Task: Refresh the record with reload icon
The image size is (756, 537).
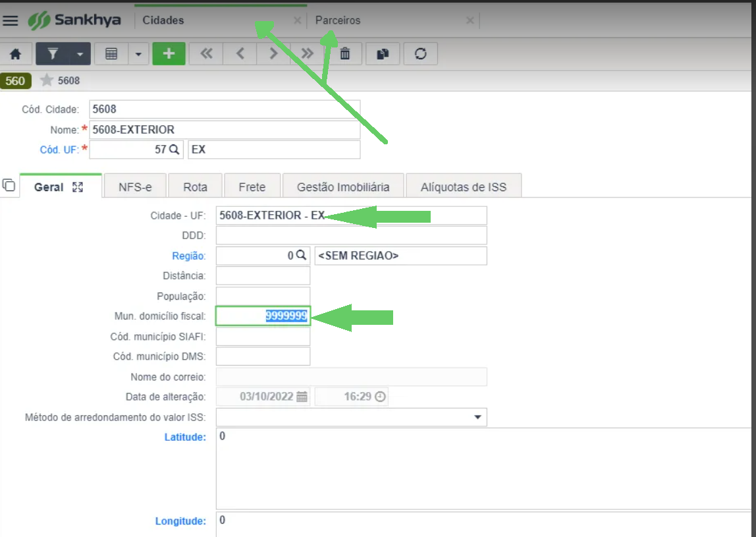Action: pos(421,54)
